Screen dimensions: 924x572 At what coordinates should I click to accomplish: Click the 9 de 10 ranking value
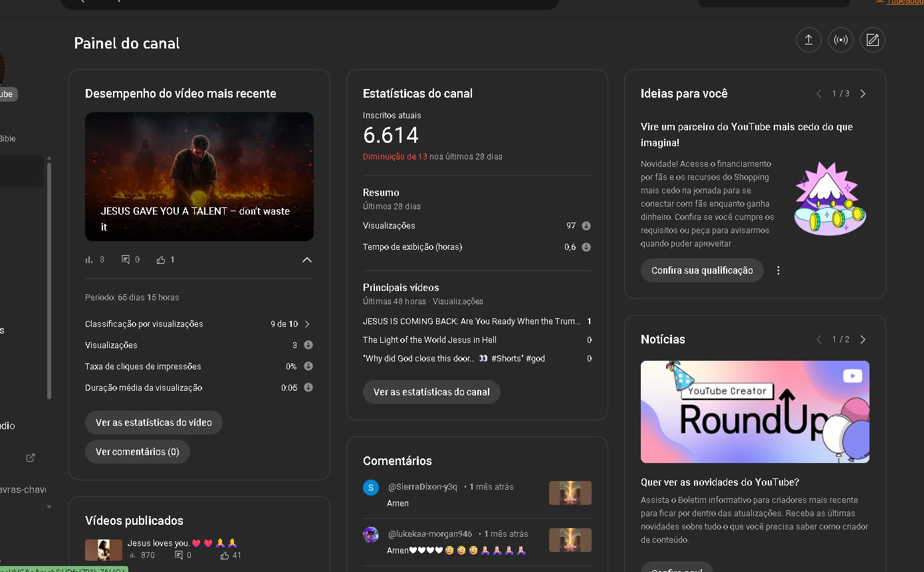(x=284, y=324)
